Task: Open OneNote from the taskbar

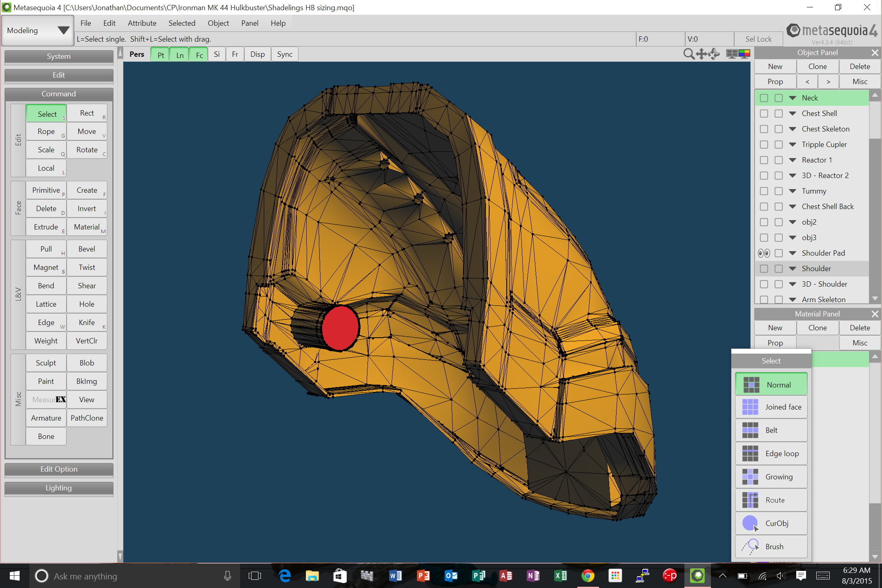Action: pyautogui.click(x=533, y=576)
